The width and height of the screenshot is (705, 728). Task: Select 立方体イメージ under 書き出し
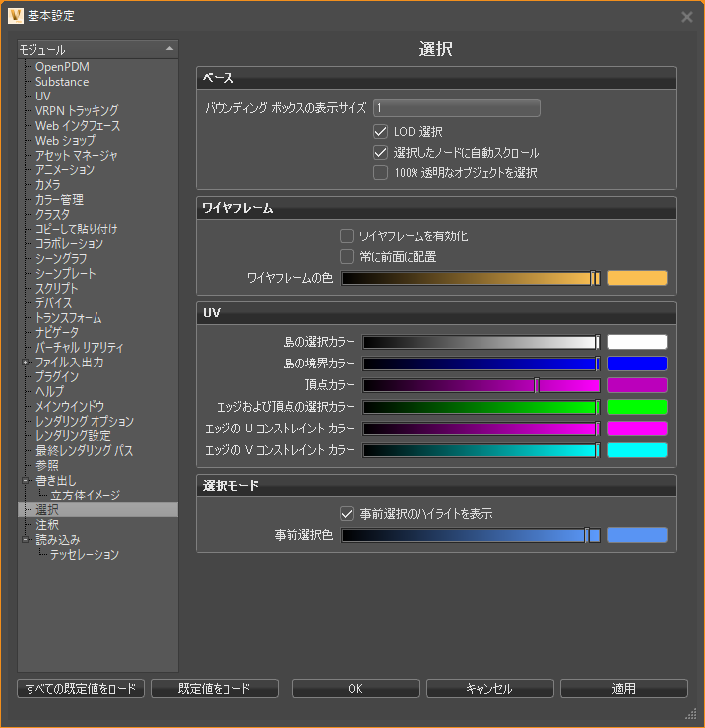[86, 496]
